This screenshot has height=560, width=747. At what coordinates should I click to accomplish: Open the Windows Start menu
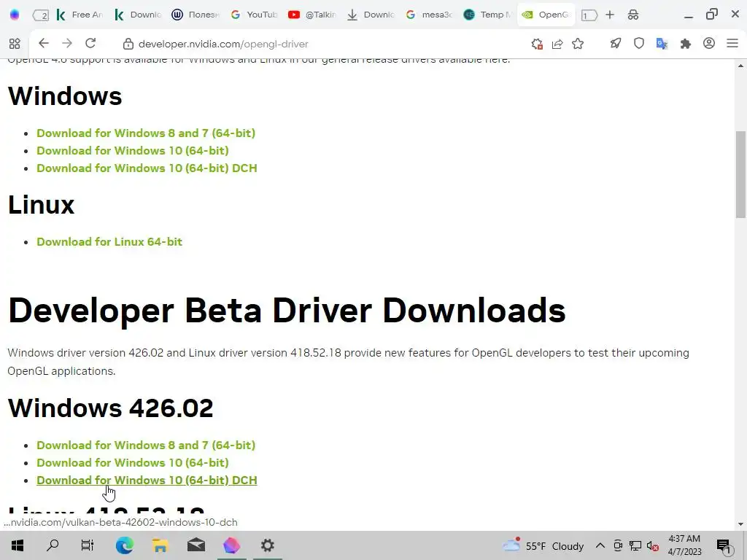(x=18, y=545)
